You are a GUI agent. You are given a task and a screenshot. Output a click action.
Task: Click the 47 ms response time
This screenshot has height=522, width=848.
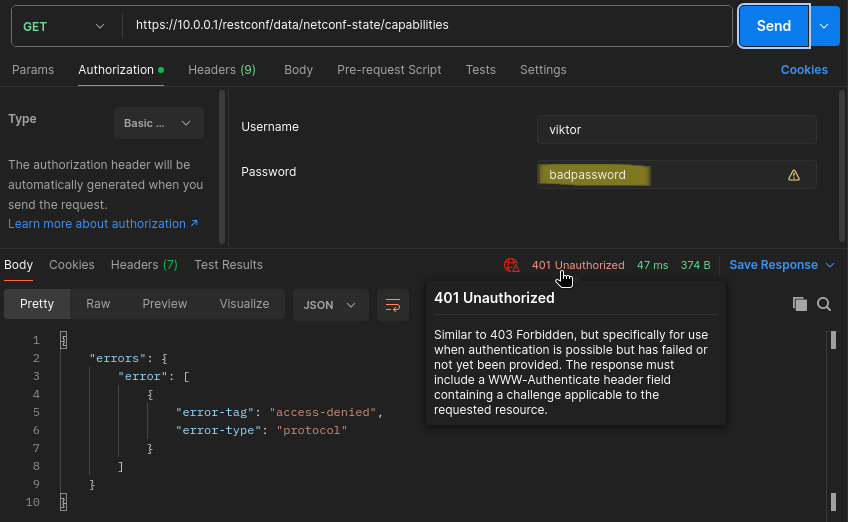(x=652, y=266)
